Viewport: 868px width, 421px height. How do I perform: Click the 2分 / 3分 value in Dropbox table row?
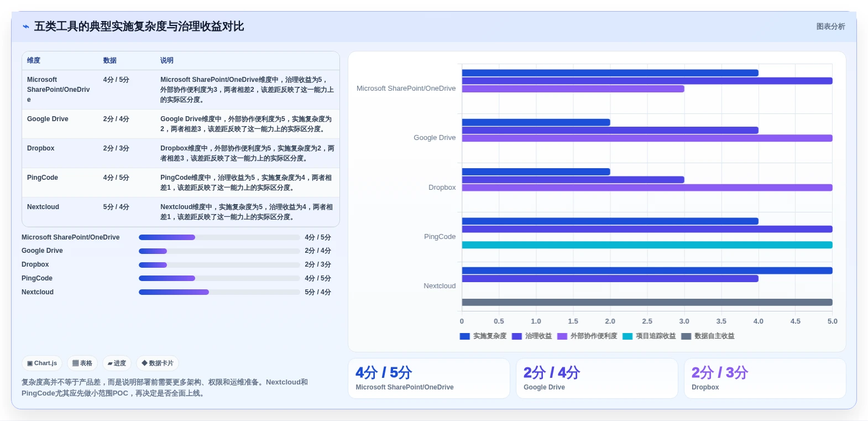pyautogui.click(x=116, y=148)
